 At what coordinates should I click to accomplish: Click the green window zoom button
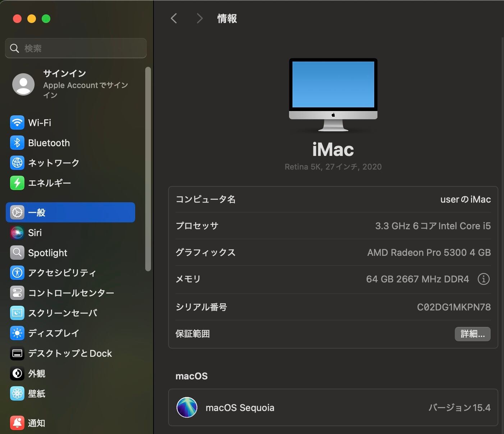(x=46, y=19)
